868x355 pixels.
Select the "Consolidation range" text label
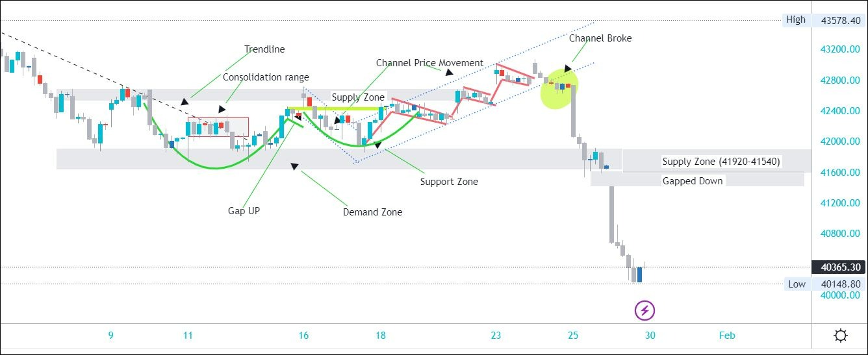[266, 77]
